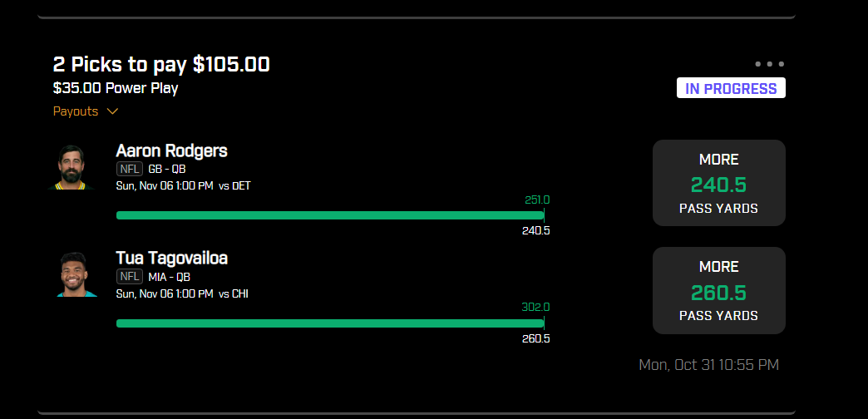Select Tua Tagovailoa player headshot
Image resolution: width=868 pixels, height=419 pixels.
click(74, 274)
